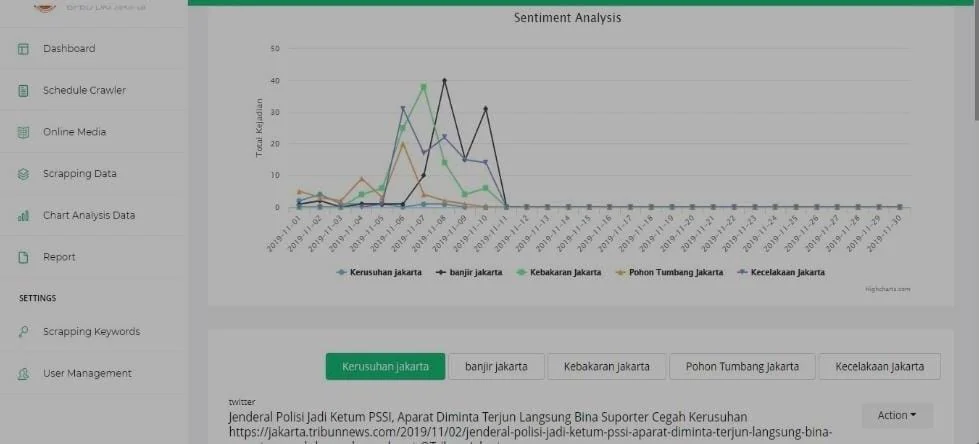Switch to the Pohon Tumbang Jakarta tab
The image size is (979, 444).
coord(741,367)
